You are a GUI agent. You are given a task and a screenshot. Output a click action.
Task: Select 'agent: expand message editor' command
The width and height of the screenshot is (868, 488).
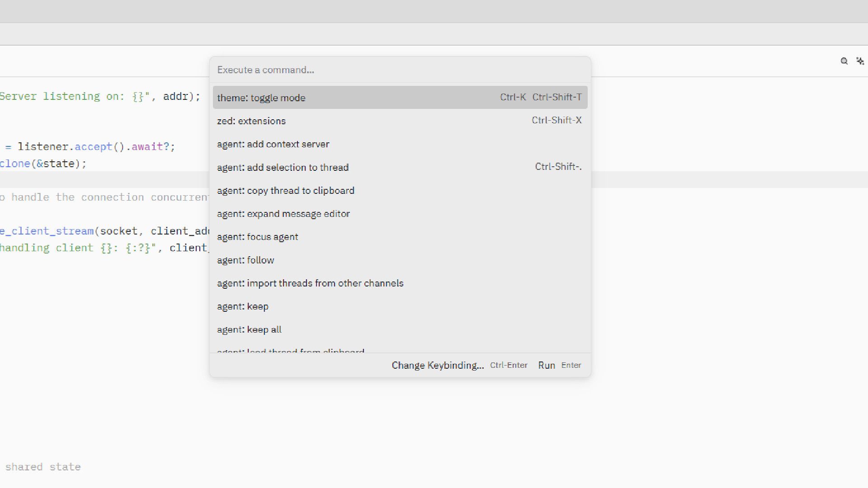pos(400,214)
